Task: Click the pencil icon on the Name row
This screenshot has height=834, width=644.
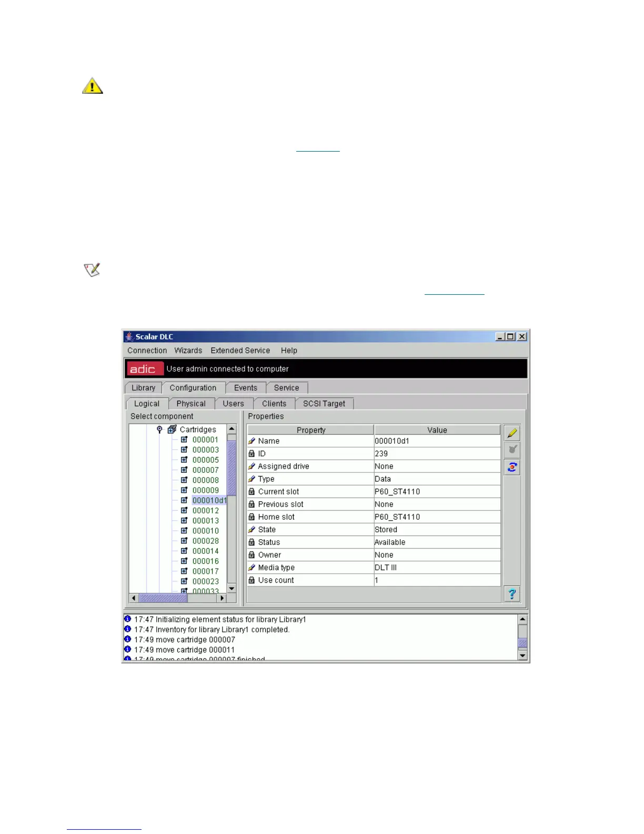Action: pos(251,441)
